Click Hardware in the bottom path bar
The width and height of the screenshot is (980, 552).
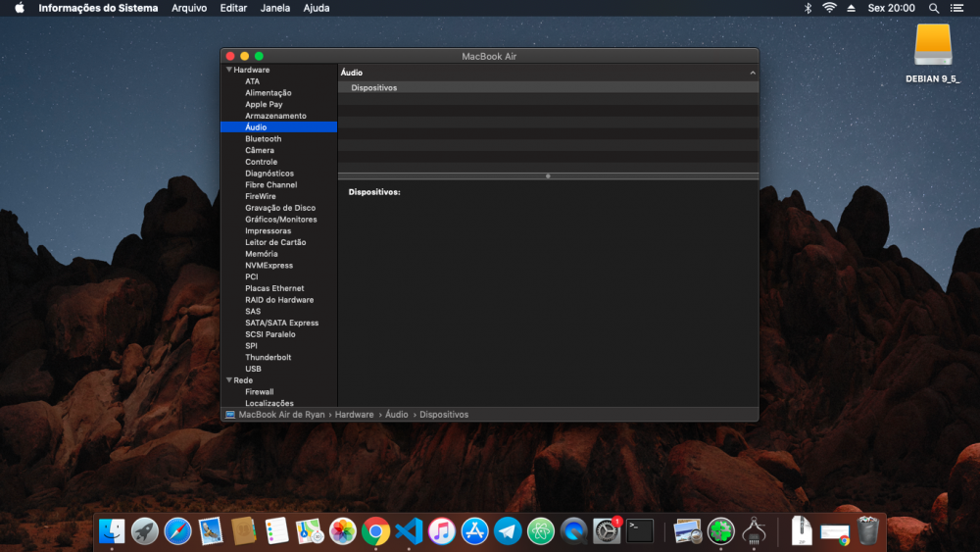354,415
